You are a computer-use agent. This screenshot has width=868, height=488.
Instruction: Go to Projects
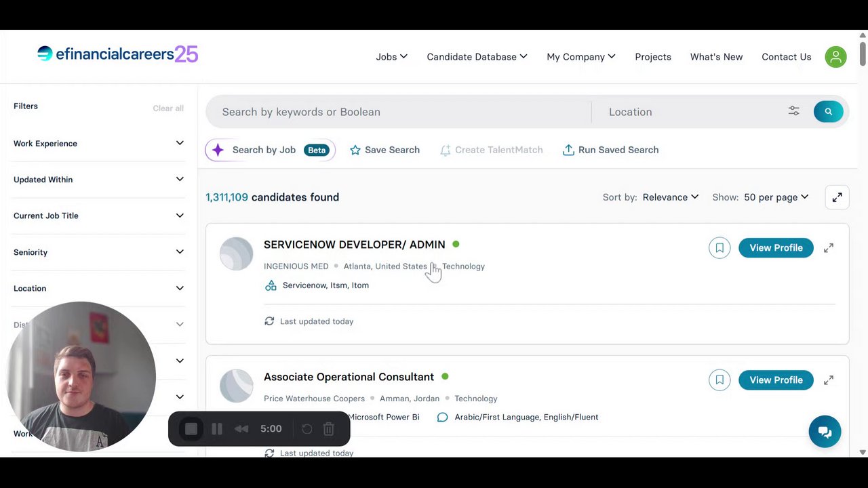click(x=653, y=57)
